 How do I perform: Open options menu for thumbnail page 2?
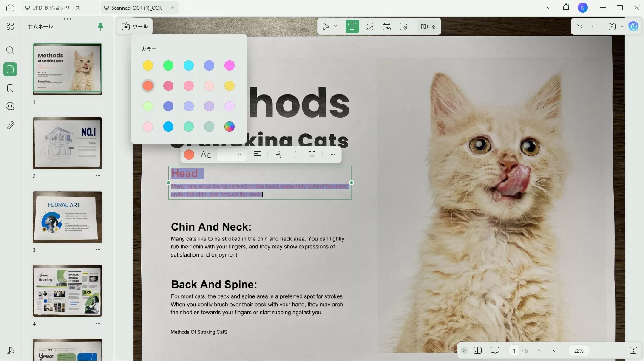tap(98, 176)
